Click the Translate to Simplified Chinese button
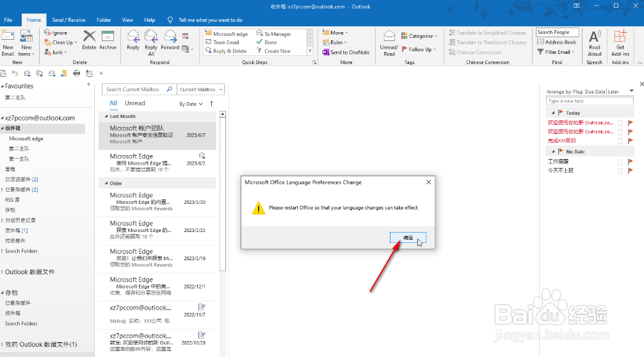 point(487,33)
